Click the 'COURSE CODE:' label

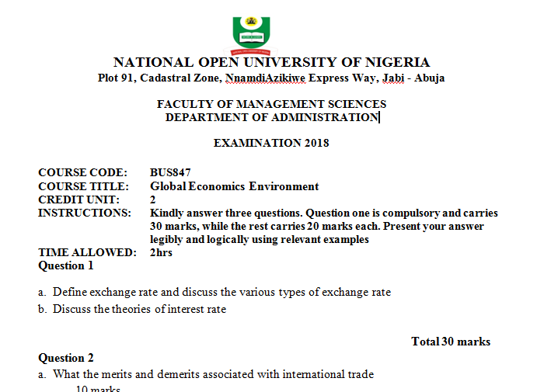point(82,172)
